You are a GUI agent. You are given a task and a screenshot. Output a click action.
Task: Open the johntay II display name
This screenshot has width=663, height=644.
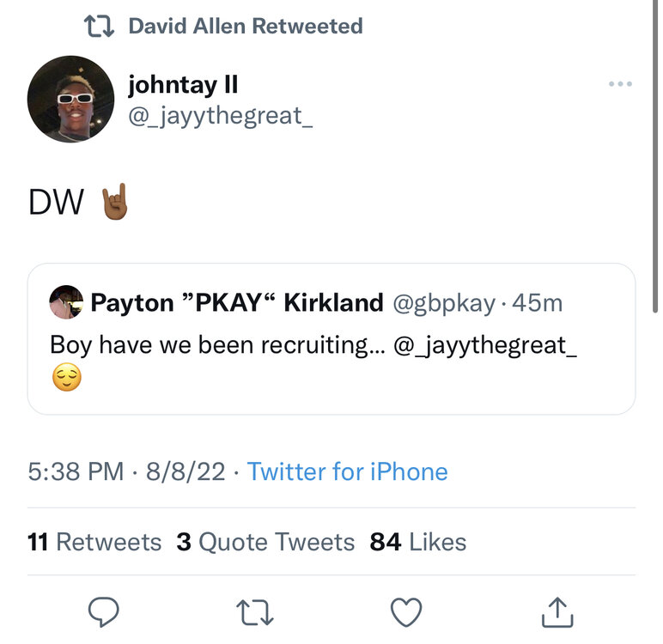tap(183, 85)
